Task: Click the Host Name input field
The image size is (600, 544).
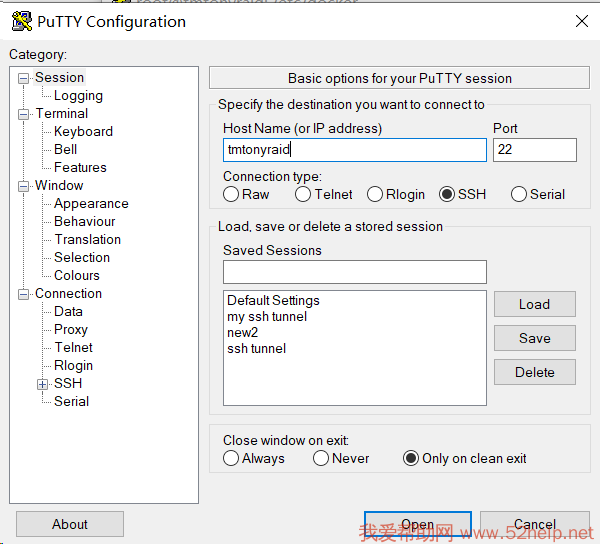Action: (x=354, y=150)
